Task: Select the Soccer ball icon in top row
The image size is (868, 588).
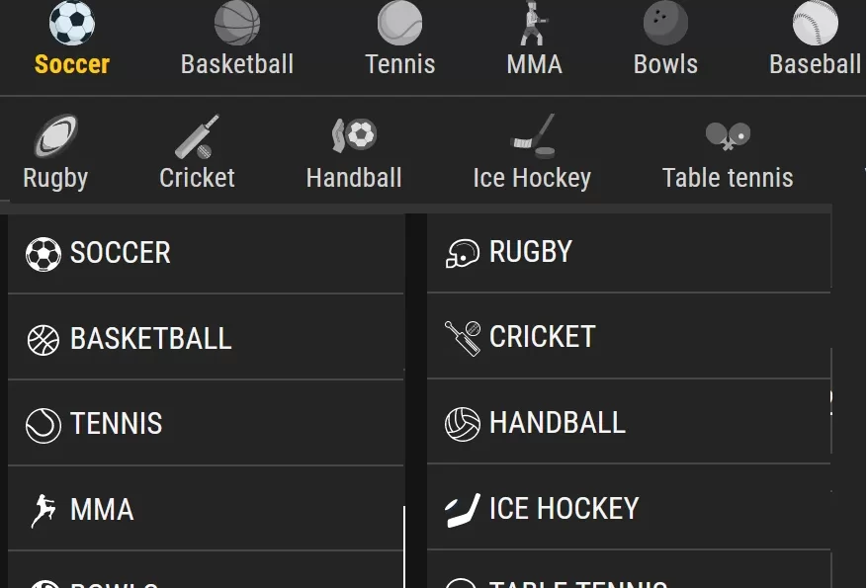Action: 72,23
